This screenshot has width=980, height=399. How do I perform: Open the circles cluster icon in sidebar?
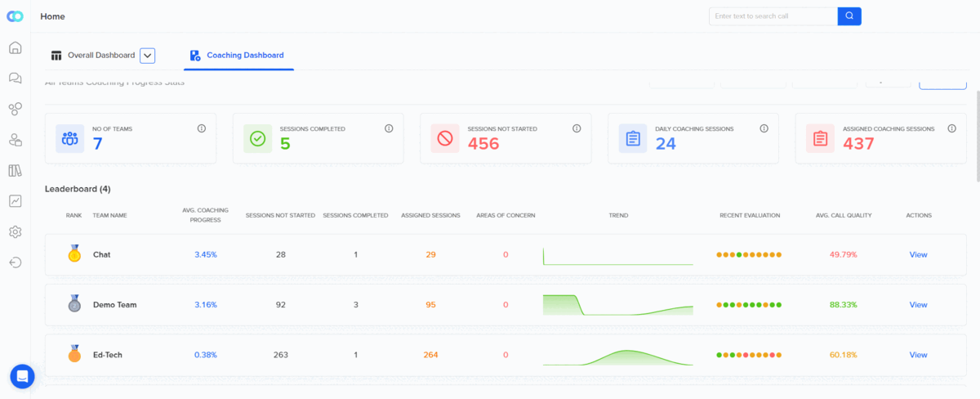15,109
